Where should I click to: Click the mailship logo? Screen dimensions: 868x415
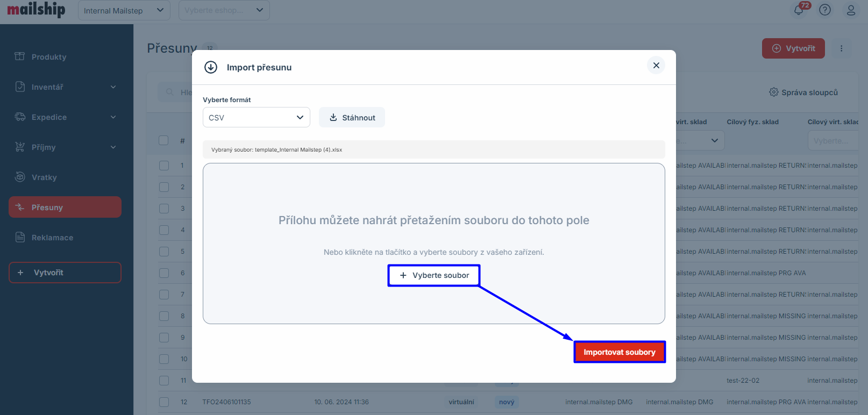pyautogui.click(x=36, y=10)
